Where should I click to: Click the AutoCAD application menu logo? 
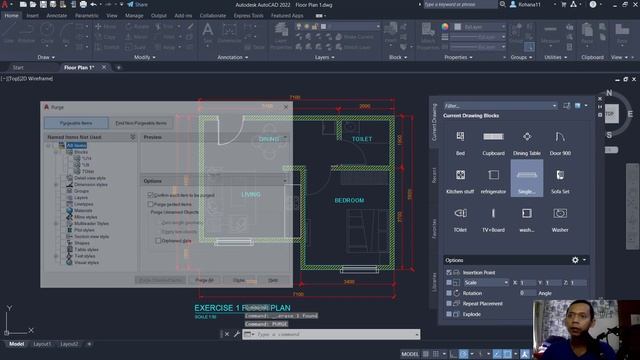(4, 4)
